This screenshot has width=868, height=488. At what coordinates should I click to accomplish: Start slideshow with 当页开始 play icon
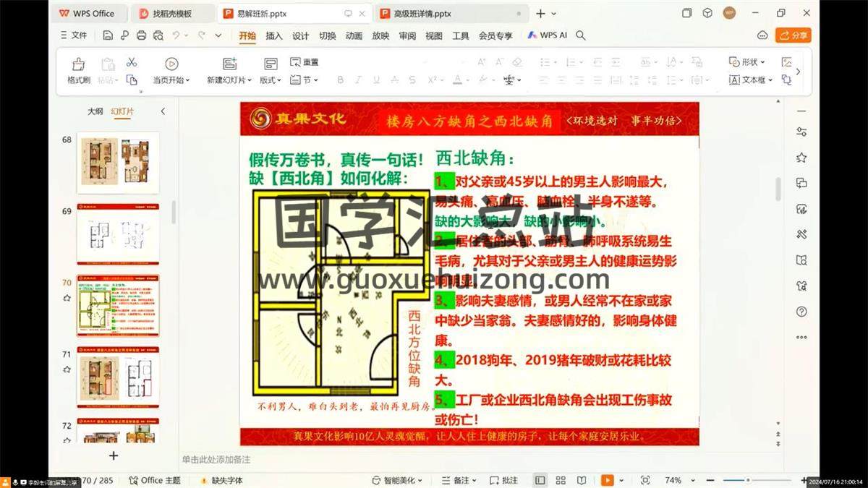(x=171, y=64)
